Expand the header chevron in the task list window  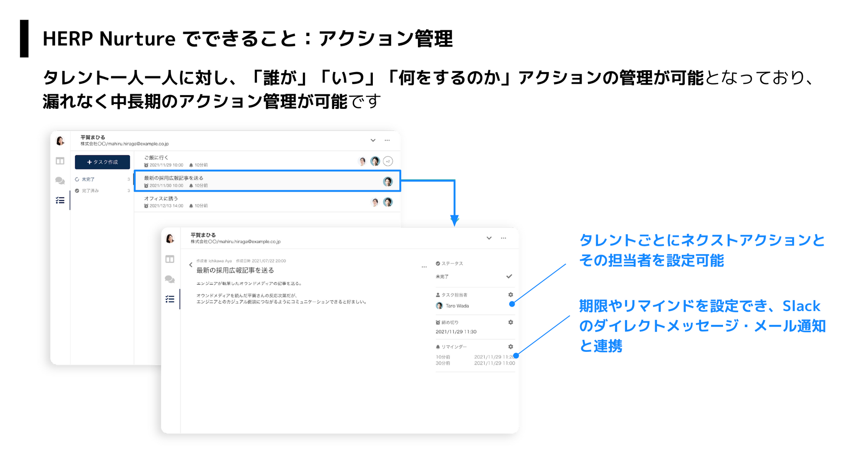pos(373,140)
